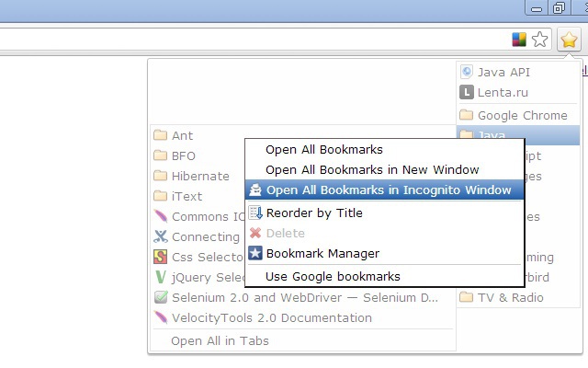
Task: Click the Bookmark Manager star icon
Action: pyautogui.click(x=255, y=253)
